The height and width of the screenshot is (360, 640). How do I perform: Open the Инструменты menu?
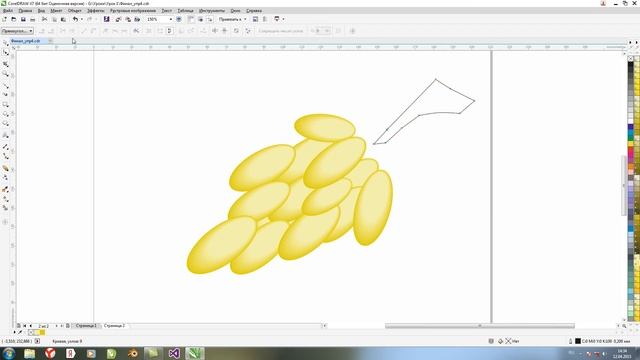[212, 11]
